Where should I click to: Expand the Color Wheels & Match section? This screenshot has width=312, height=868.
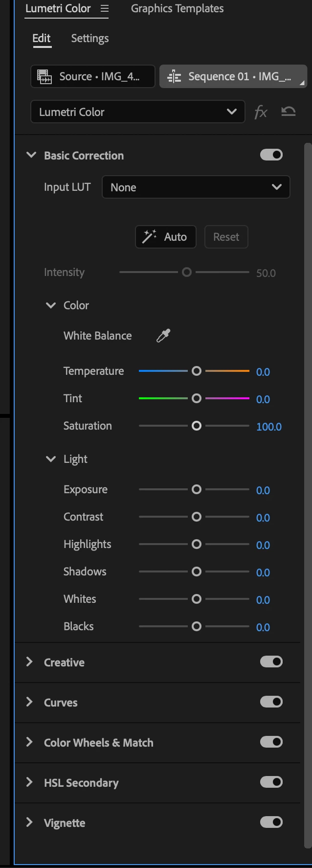[30, 742]
